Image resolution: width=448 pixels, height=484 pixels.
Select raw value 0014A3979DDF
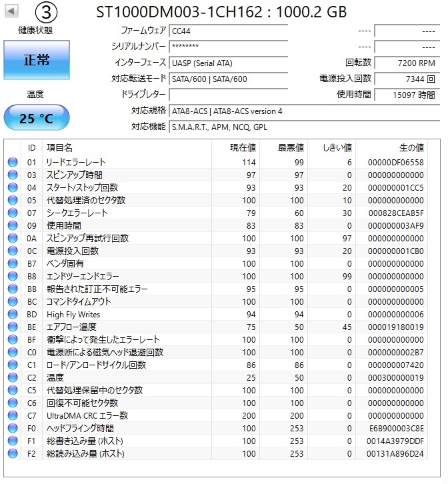pyautogui.click(x=395, y=441)
